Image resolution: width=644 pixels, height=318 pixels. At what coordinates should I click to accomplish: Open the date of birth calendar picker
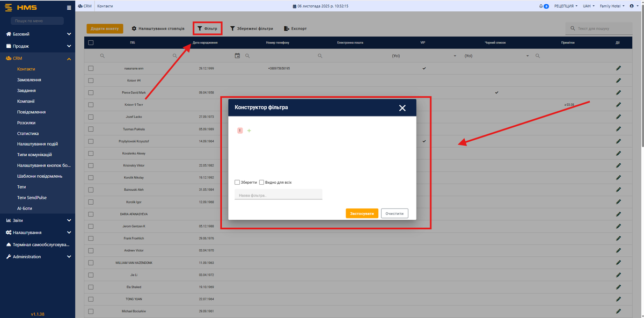tap(237, 55)
